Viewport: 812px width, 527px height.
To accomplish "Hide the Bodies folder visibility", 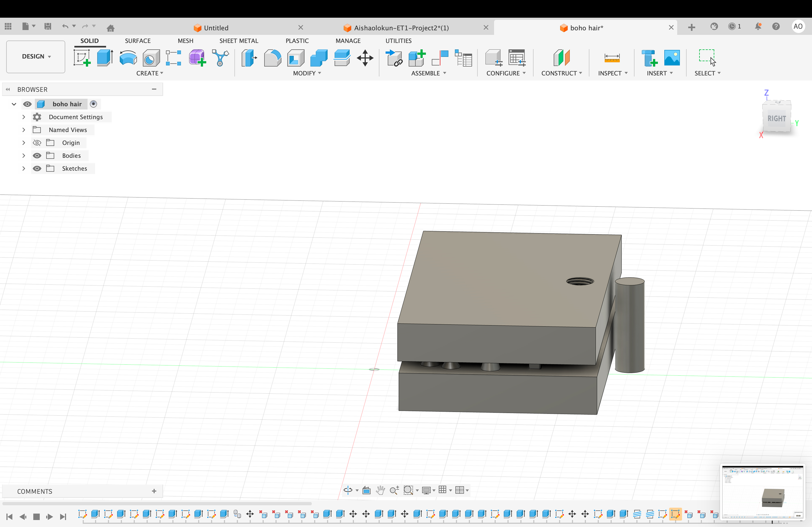I will [37, 156].
